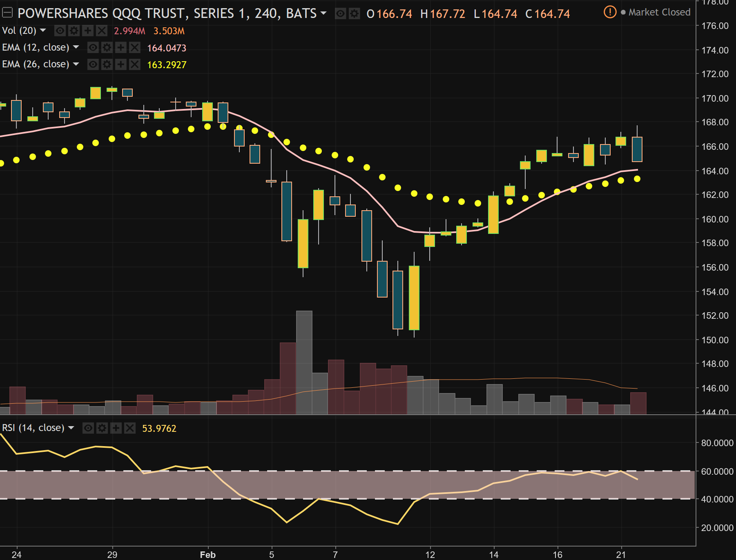Open Vol (20) settings gear
Image resolution: width=736 pixels, height=560 pixels.
[x=74, y=31]
